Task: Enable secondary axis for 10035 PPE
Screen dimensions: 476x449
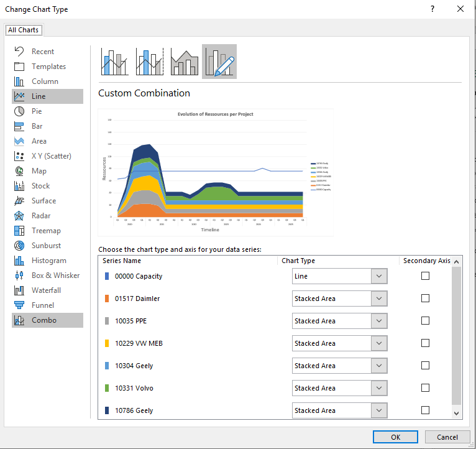Action: click(425, 321)
